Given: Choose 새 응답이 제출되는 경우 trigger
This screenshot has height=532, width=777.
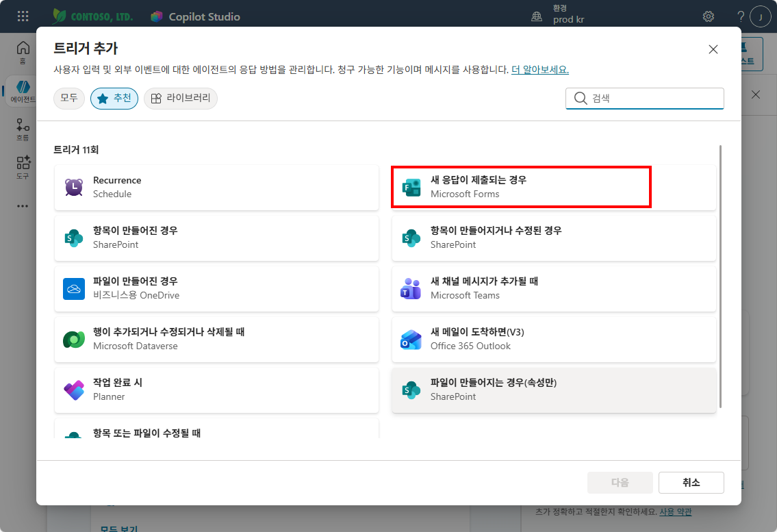Looking at the screenshot, I should 554,188.
